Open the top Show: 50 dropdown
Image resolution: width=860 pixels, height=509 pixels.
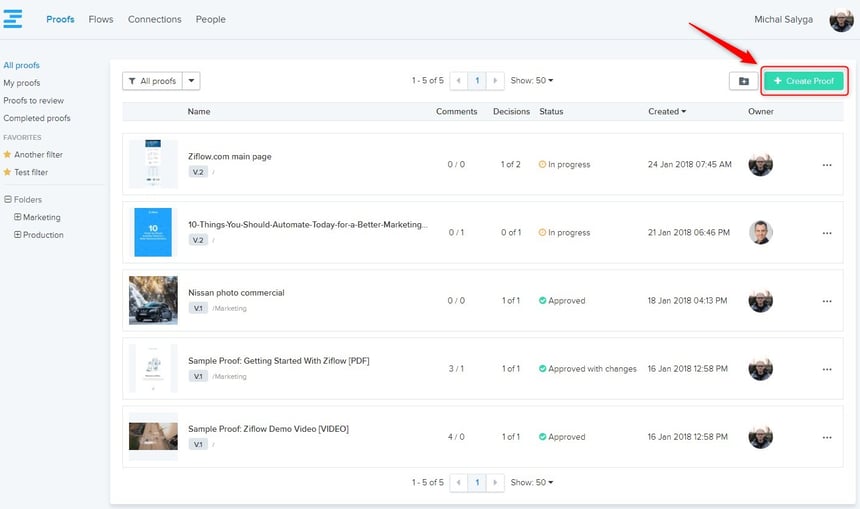[x=532, y=81]
